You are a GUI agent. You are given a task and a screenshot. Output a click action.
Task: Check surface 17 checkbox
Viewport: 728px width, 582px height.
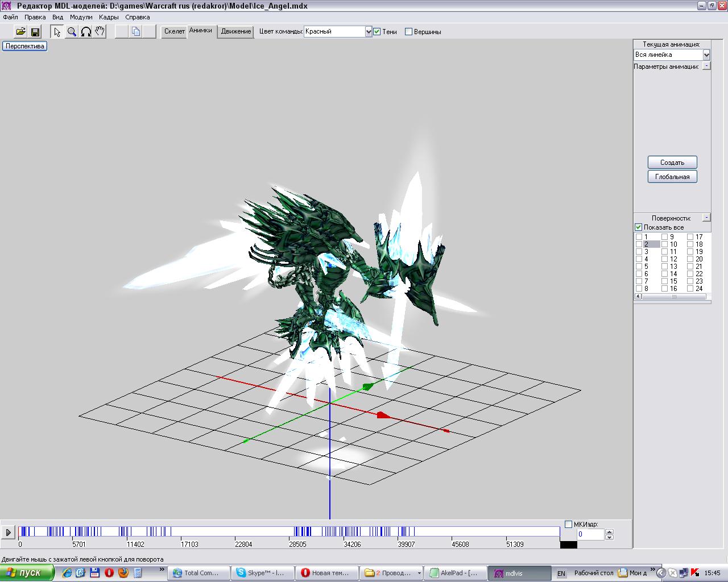pos(690,237)
